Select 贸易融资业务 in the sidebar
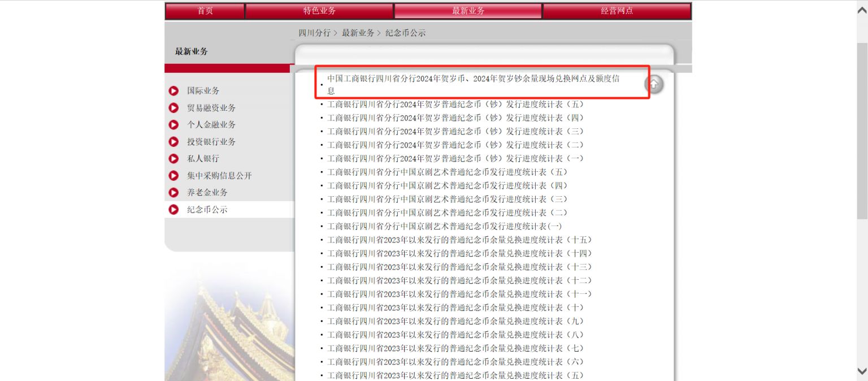868x381 pixels. 211,107
